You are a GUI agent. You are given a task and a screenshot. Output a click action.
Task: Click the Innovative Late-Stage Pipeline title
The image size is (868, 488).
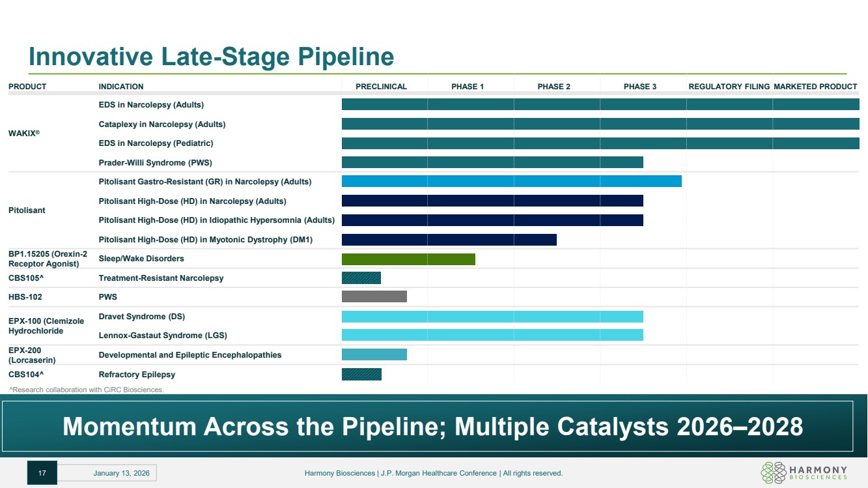(211, 57)
